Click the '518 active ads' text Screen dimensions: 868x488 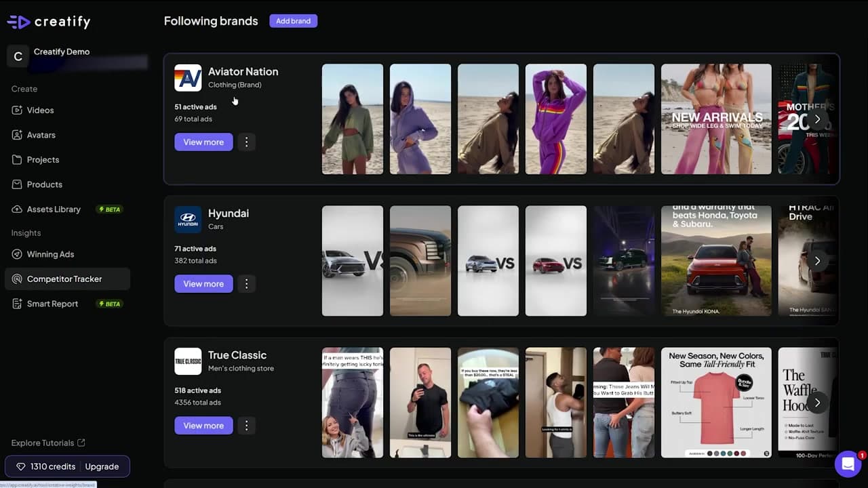tap(197, 390)
